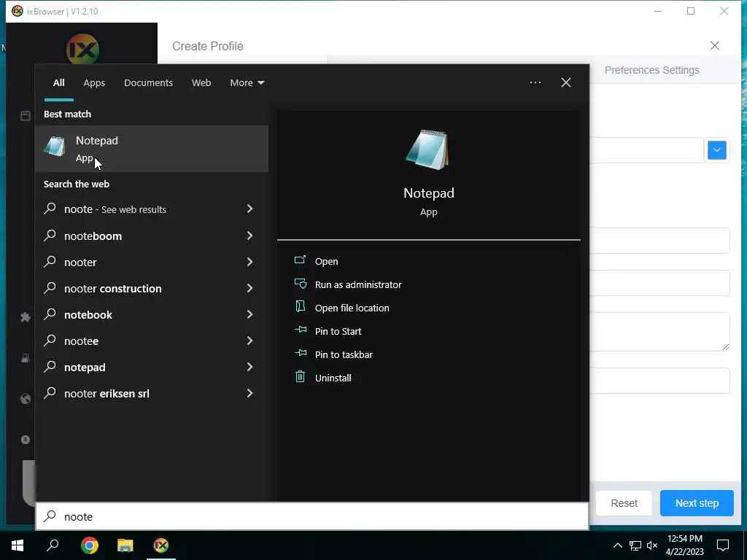Switch to the All search tab
Viewport: 747px width, 560px height.
pyautogui.click(x=58, y=83)
